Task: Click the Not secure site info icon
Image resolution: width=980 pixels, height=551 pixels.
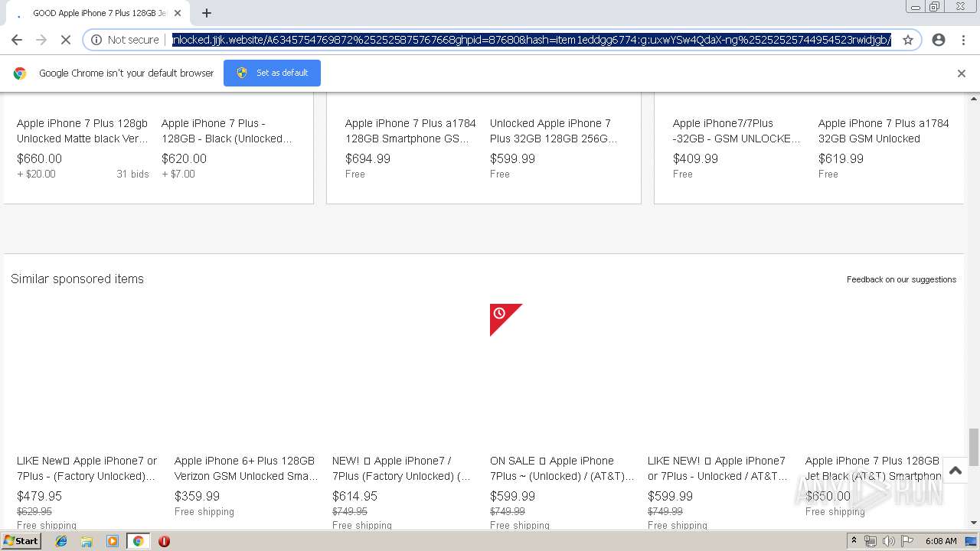Action: click(x=96, y=40)
